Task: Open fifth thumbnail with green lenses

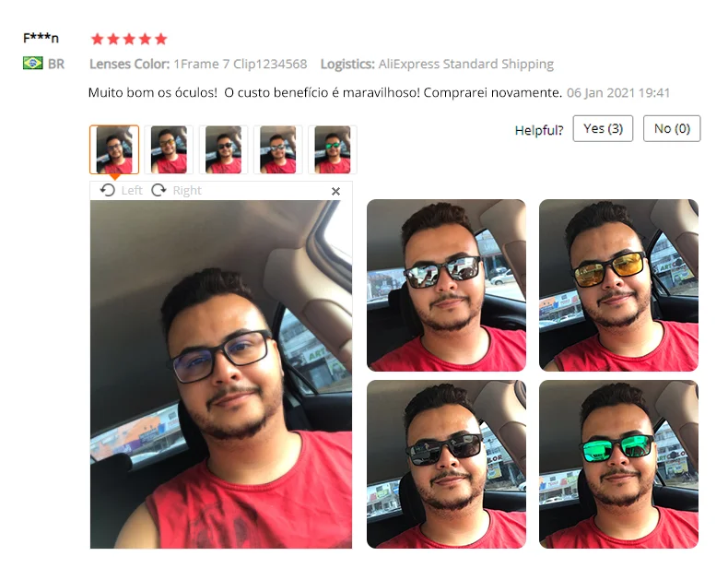Action: pos(333,149)
